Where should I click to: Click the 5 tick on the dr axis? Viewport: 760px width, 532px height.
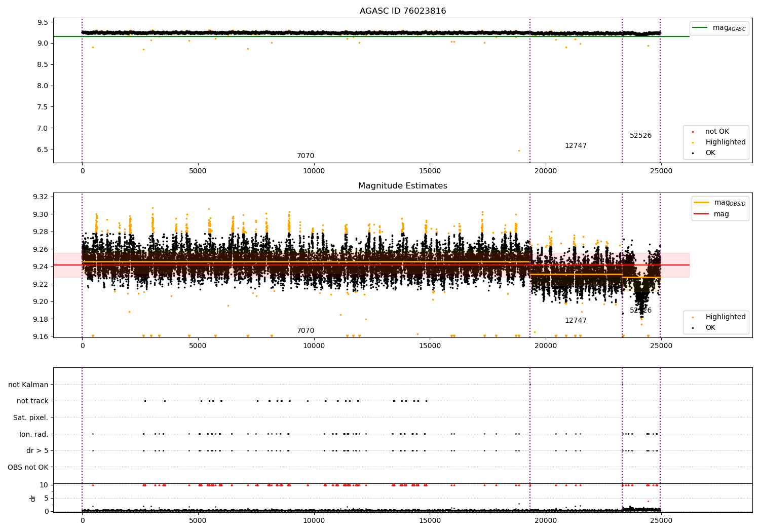click(46, 498)
